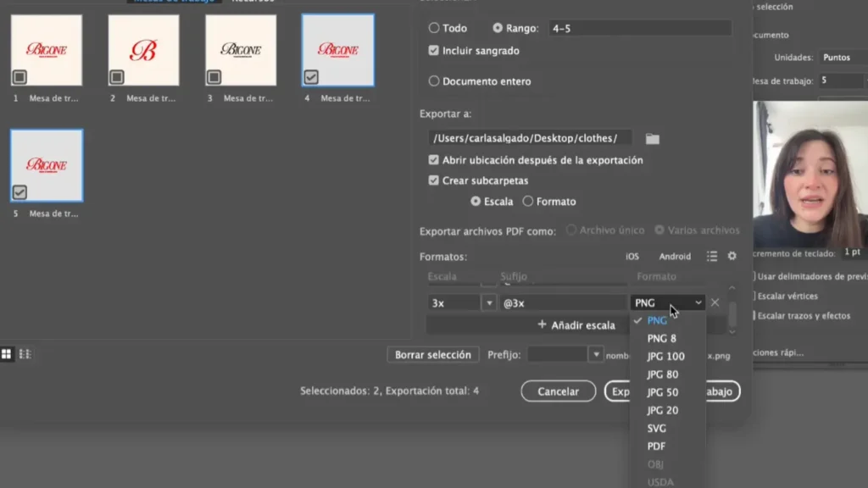Select Formato subfolder radio option

(528, 202)
